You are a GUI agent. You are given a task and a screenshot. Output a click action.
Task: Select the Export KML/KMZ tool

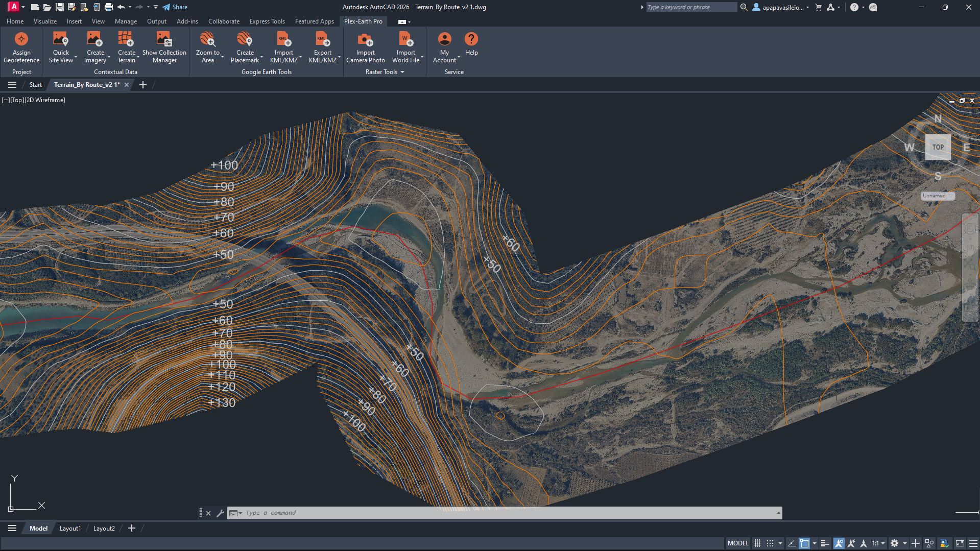(x=322, y=47)
